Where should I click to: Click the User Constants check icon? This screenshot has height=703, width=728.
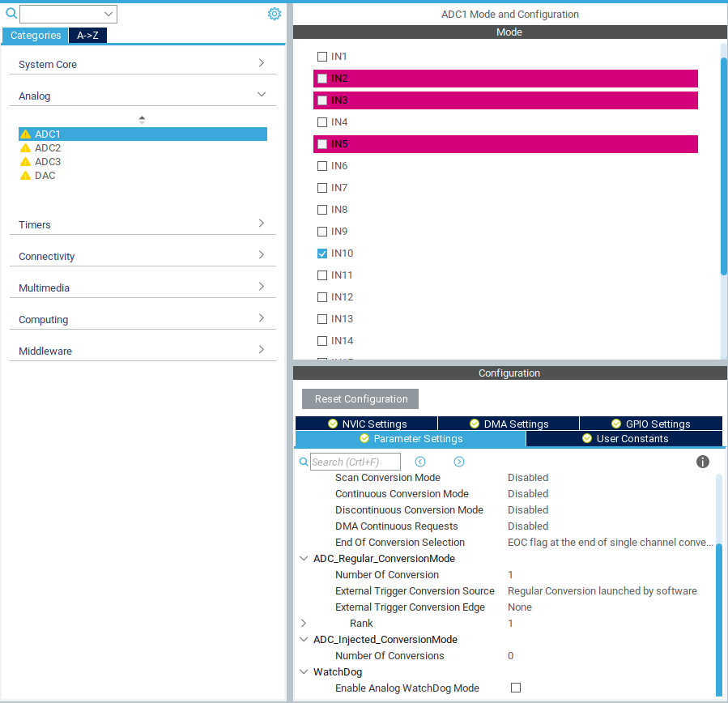coord(587,438)
